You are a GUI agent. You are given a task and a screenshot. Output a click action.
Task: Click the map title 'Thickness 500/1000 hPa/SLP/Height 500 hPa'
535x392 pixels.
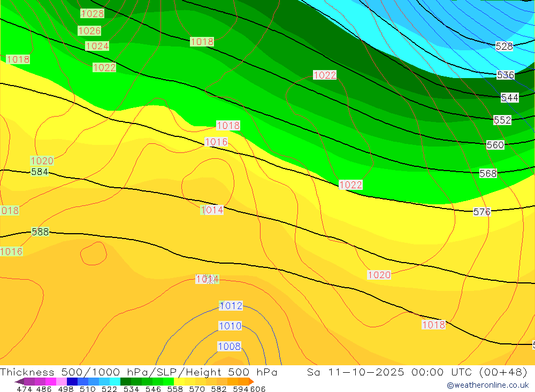pyautogui.click(x=139, y=372)
